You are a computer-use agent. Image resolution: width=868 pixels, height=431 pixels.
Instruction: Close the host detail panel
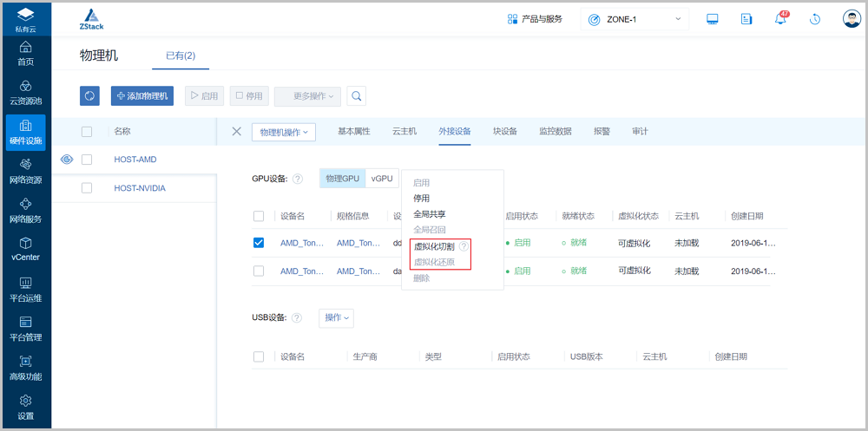pos(237,132)
